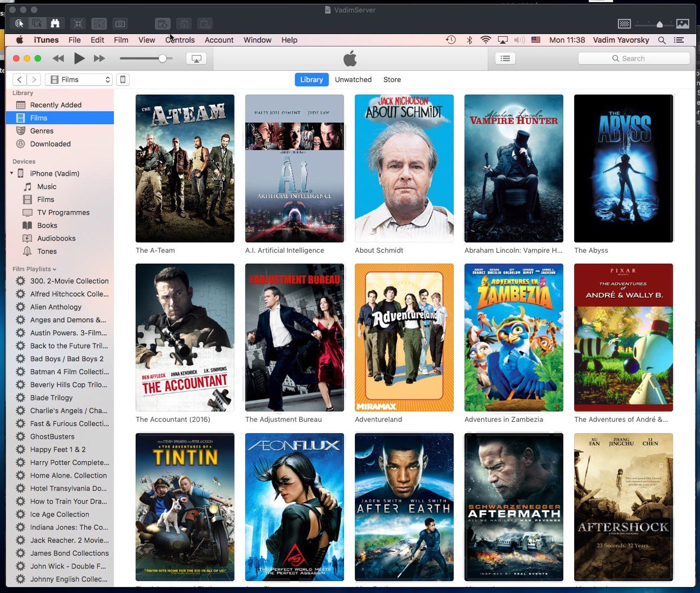This screenshot has width=700, height=593.
Task: Click the A.I. Artificial Intelligence title text
Action: pyautogui.click(x=284, y=251)
